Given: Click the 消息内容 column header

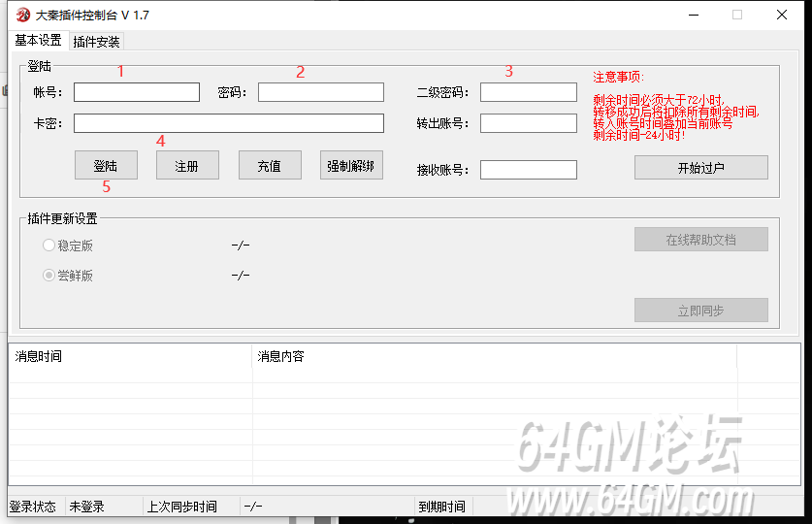Looking at the screenshot, I should click(x=495, y=356).
